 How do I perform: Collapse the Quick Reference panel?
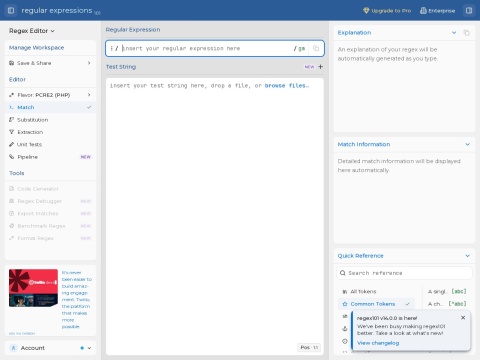click(467, 256)
